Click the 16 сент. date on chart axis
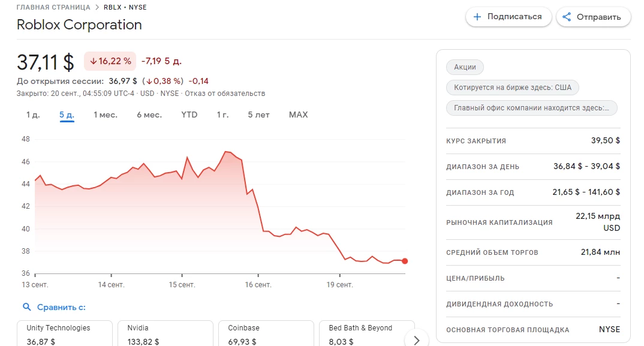 [258, 285]
